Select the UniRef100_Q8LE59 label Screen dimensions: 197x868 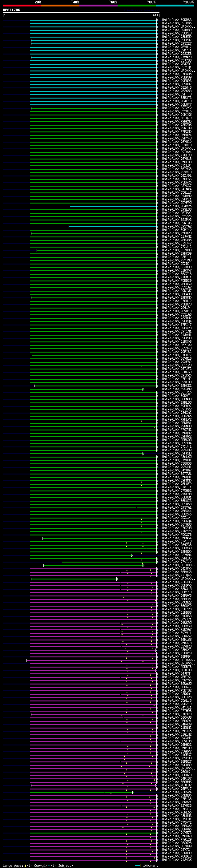177,37
